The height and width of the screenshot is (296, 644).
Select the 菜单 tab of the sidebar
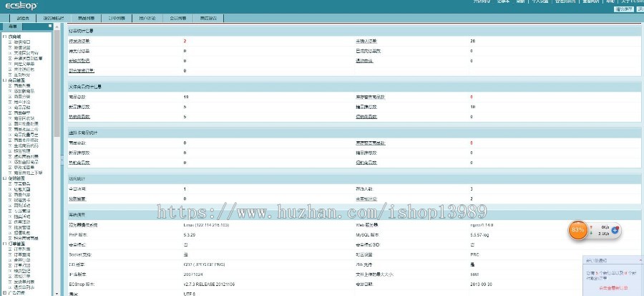(12, 27)
